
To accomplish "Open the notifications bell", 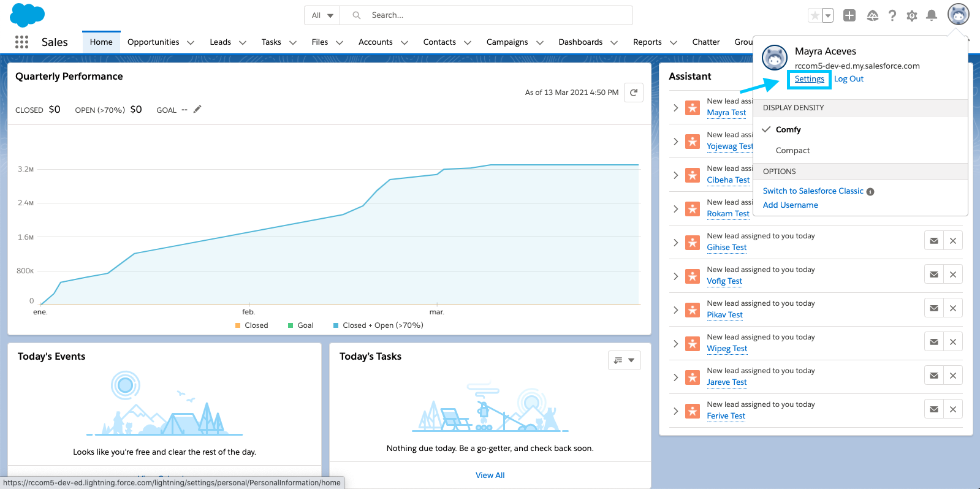I will (x=931, y=16).
